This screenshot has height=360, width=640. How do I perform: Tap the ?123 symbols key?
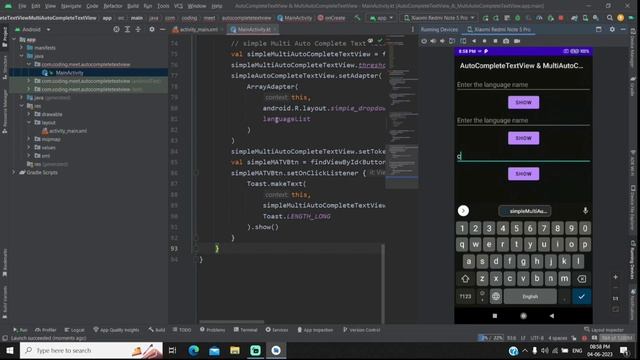pos(465,296)
